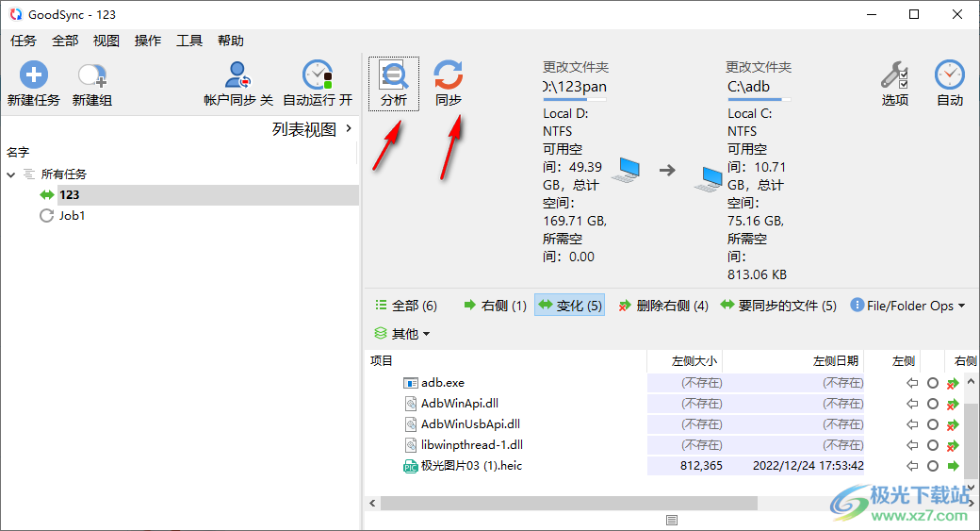Show 右侧 (1) filter tab
Screen dimensions: 980x531
[495, 306]
